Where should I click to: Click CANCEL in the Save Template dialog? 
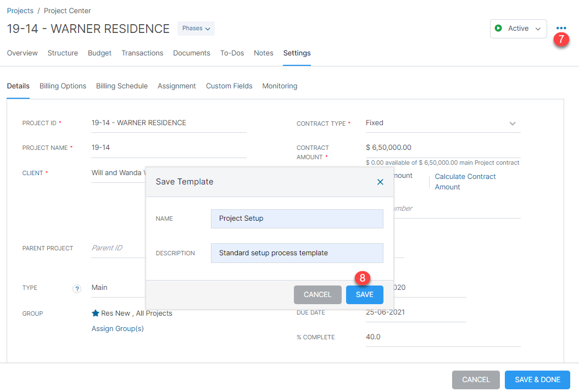click(318, 295)
